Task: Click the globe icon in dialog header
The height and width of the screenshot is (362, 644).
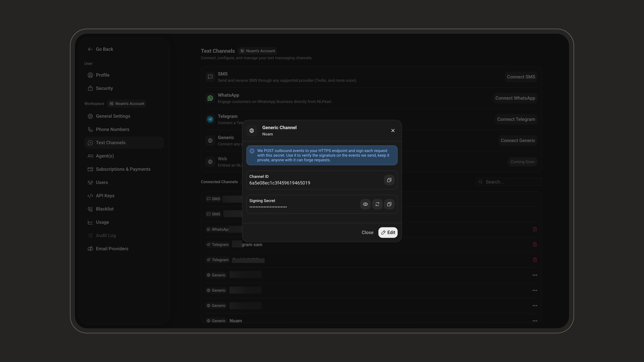Action: 252,131
